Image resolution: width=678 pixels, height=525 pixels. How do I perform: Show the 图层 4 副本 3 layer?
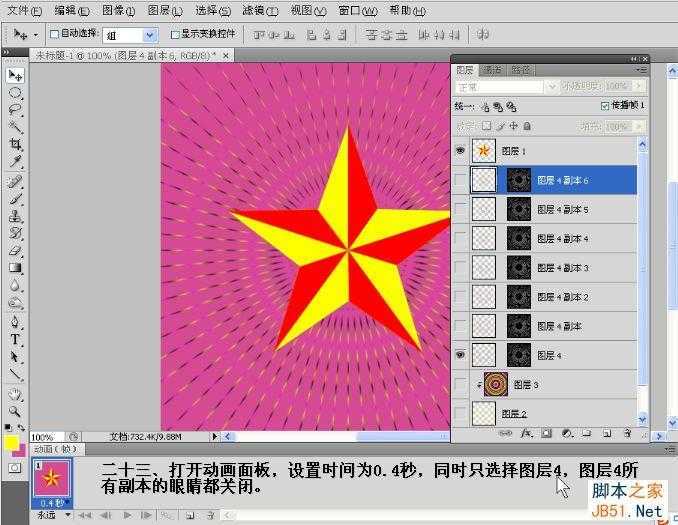tap(461, 268)
